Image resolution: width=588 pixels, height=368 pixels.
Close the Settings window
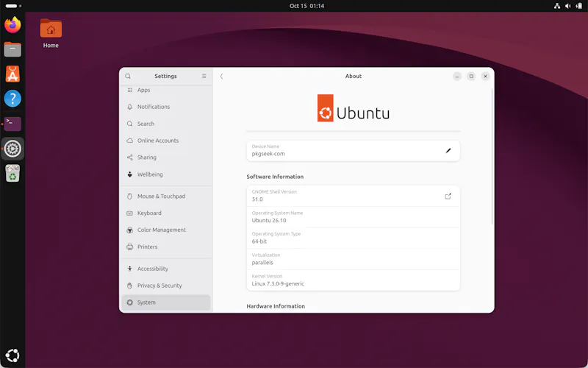click(485, 77)
